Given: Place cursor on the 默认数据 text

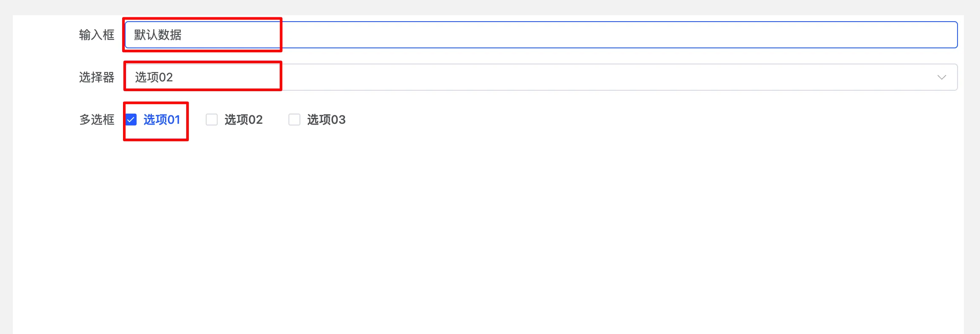Looking at the screenshot, I should pyautogui.click(x=158, y=35).
